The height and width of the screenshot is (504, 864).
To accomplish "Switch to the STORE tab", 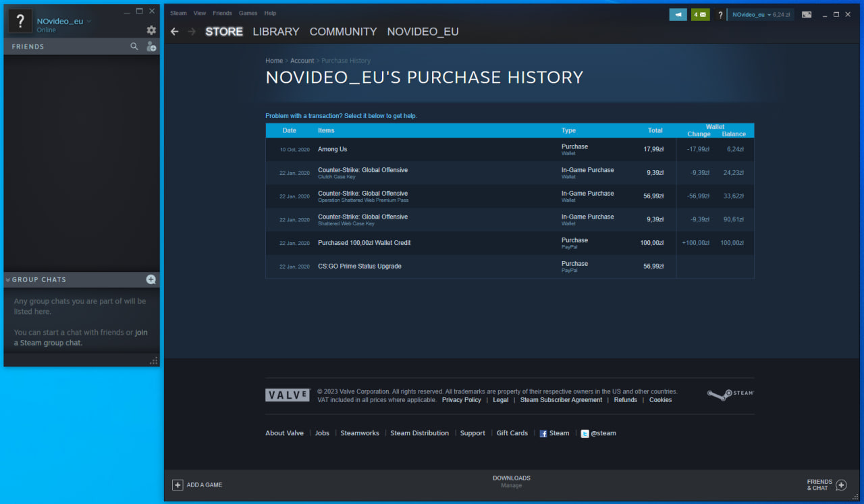I will click(224, 32).
